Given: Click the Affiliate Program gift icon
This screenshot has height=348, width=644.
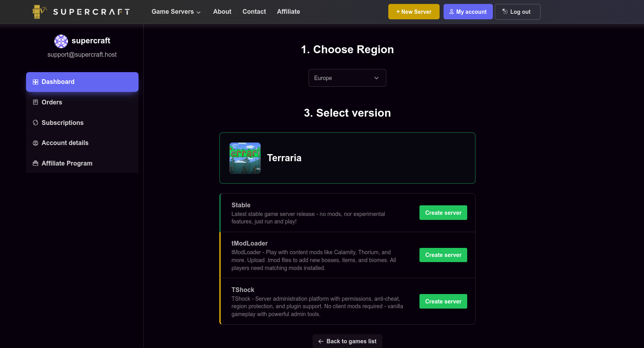Looking at the screenshot, I should pyautogui.click(x=36, y=163).
